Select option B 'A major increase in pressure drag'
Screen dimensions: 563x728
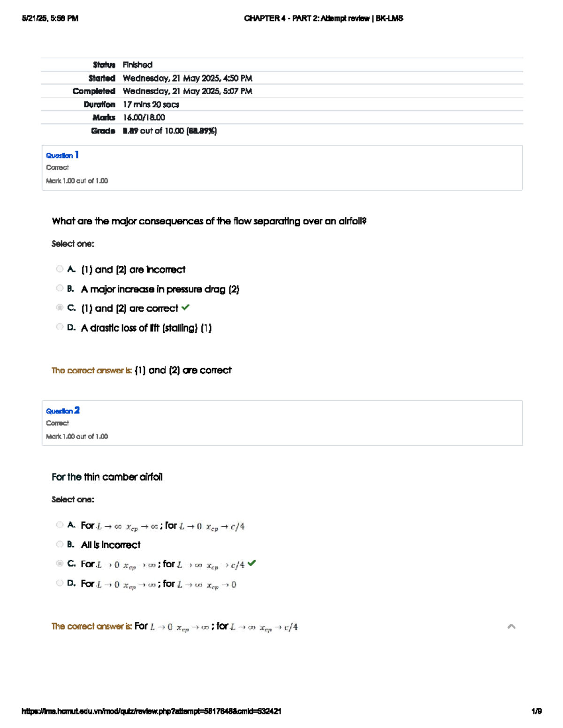[60, 288]
